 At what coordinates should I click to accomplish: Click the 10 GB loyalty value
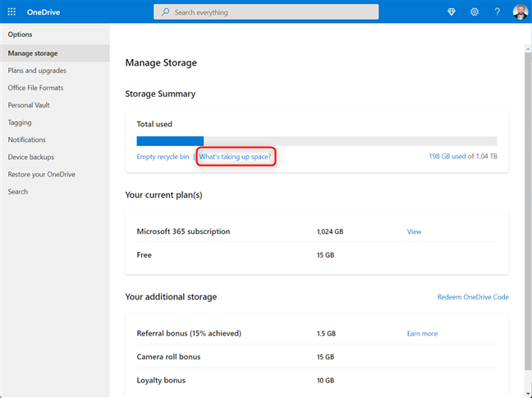[x=325, y=381]
